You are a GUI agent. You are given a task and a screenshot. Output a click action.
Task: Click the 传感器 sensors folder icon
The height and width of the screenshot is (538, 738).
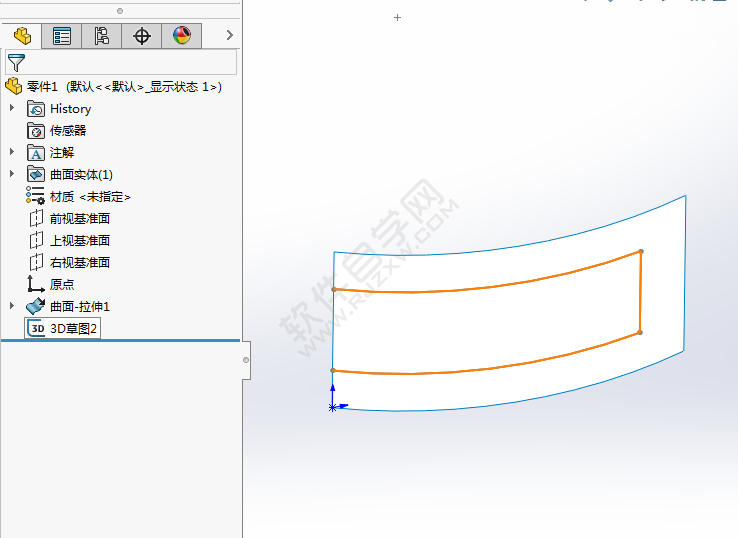click(x=36, y=131)
